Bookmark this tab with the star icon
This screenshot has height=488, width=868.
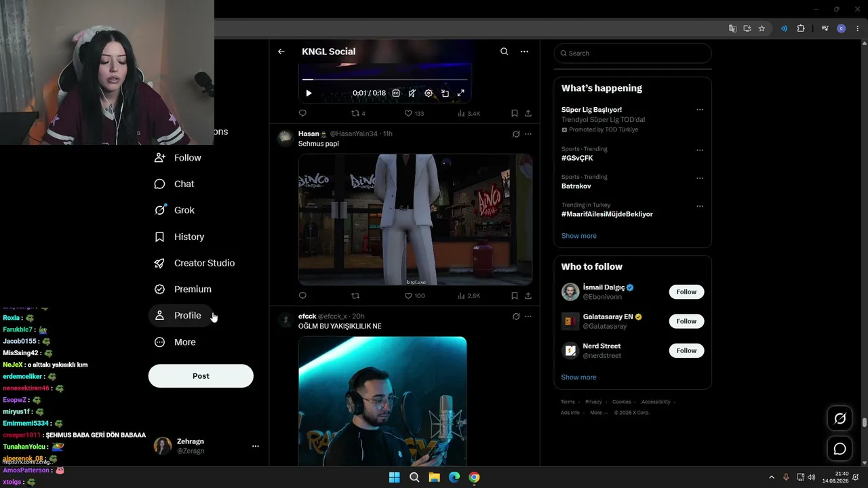762,28
